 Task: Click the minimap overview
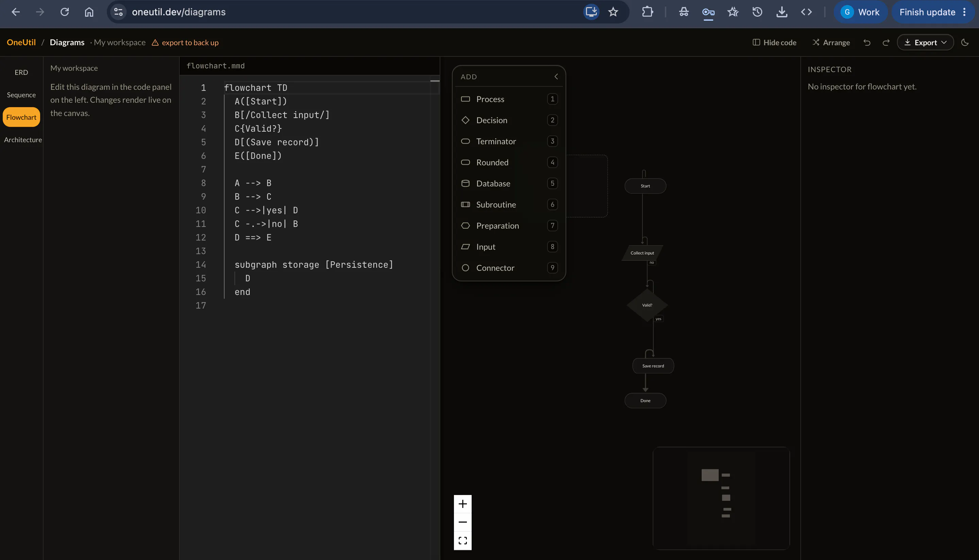(x=721, y=498)
